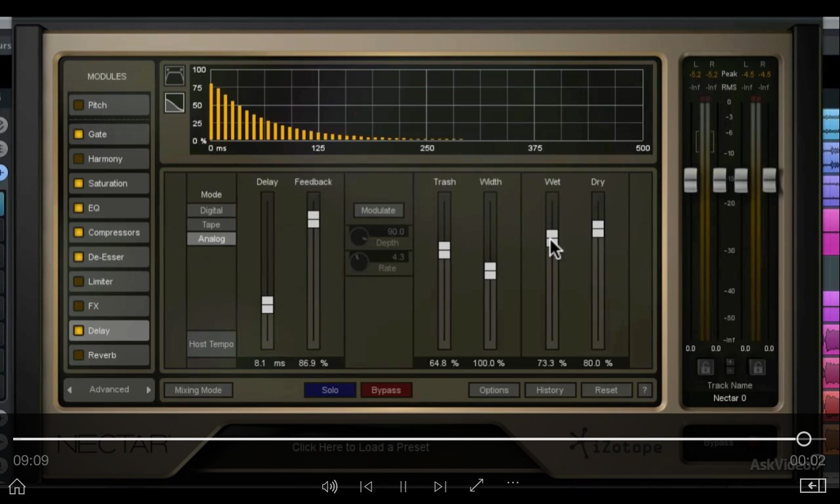Enable the Pitch module indicator light
This screenshot has height=504, width=840.
pos(79,105)
